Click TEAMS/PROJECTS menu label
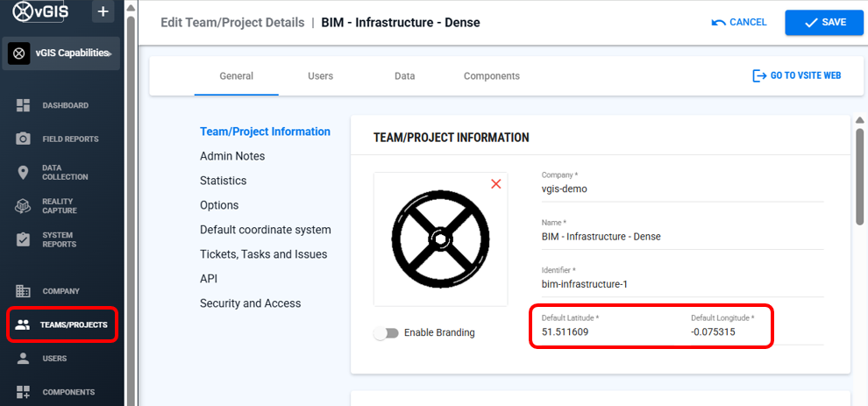Viewport: 868px width, 406px height. pyautogui.click(x=74, y=324)
